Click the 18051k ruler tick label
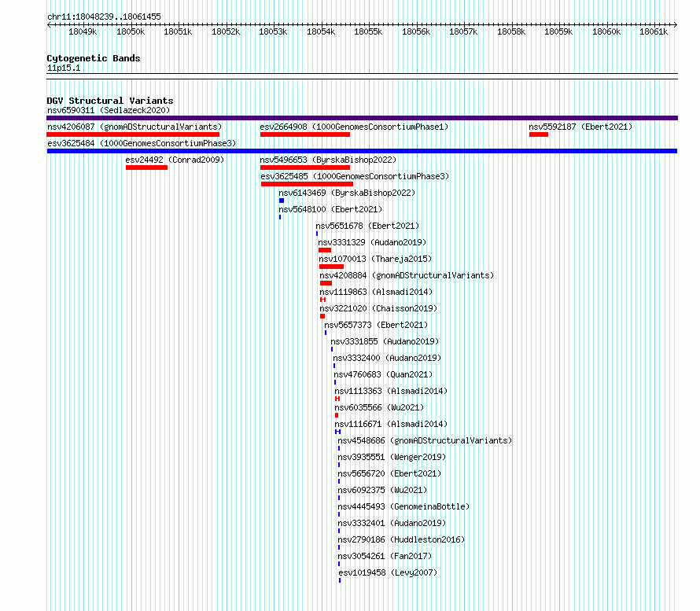The height and width of the screenshot is (611, 700). click(x=178, y=31)
